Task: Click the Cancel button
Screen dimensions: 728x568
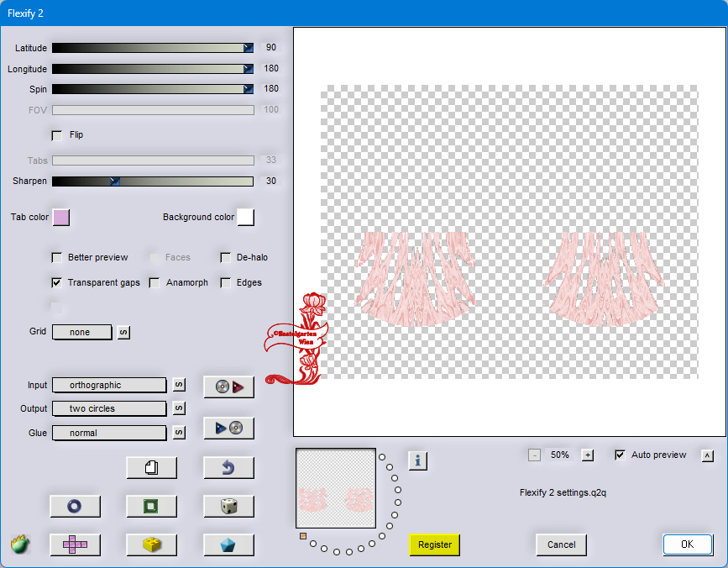Action: [x=561, y=544]
